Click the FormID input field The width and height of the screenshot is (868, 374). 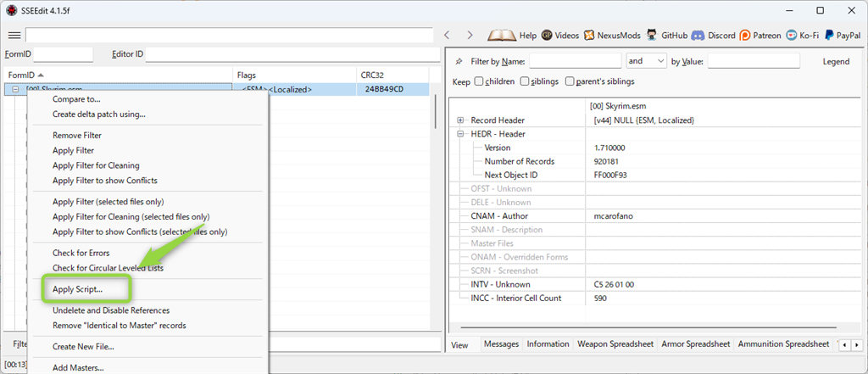point(63,54)
